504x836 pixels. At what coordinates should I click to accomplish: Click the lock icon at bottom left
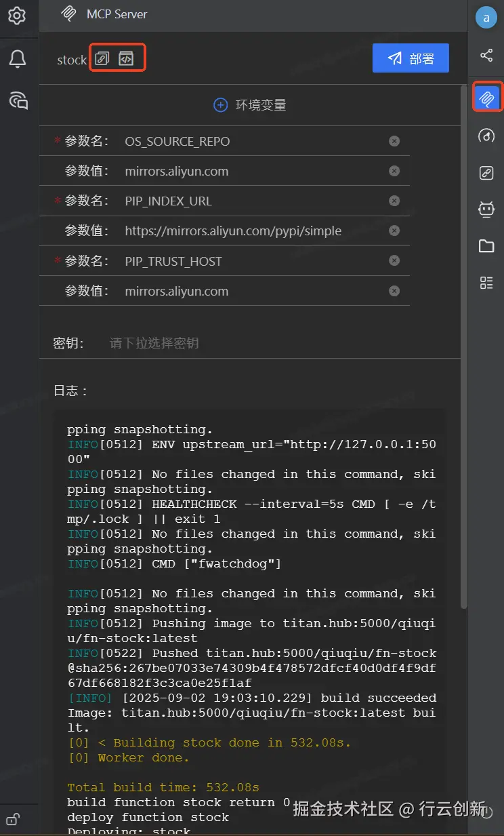tap(12, 818)
